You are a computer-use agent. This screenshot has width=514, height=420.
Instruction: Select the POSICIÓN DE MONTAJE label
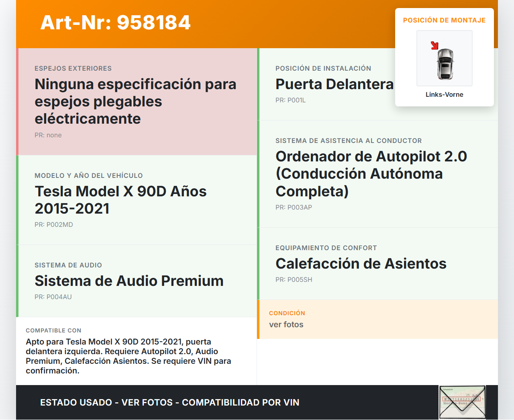(445, 20)
